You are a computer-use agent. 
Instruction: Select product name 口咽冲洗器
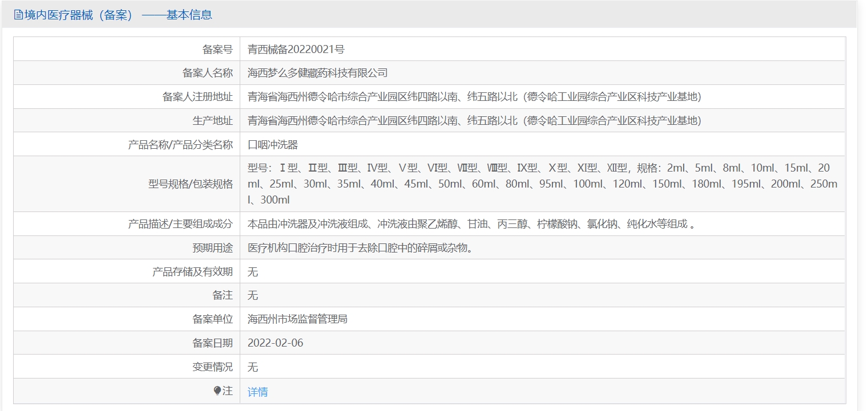pyautogui.click(x=273, y=145)
